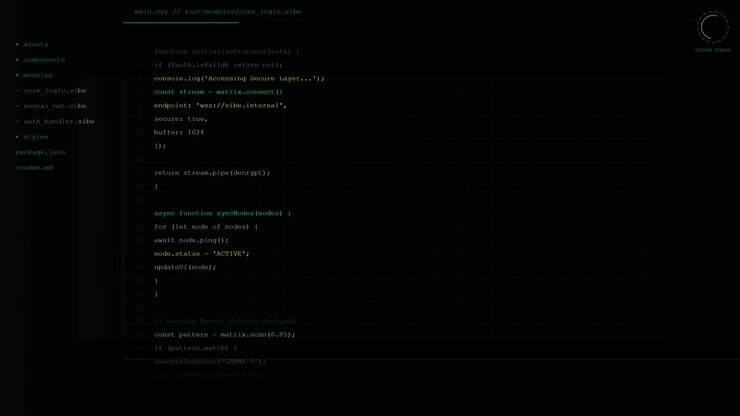The image size is (740, 416).
Task: Click the console.log 'Accessing Secure Layer...' line
Action: pos(239,78)
